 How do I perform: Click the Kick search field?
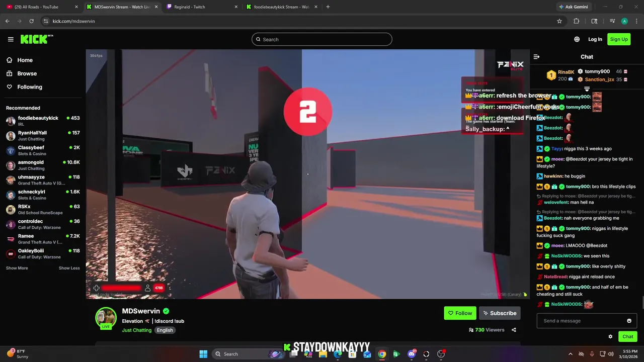(322, 39)
